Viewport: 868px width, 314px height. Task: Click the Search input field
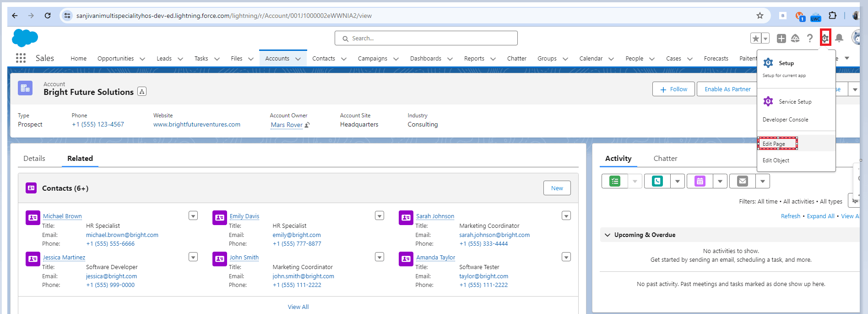click(x=426, y=38)
